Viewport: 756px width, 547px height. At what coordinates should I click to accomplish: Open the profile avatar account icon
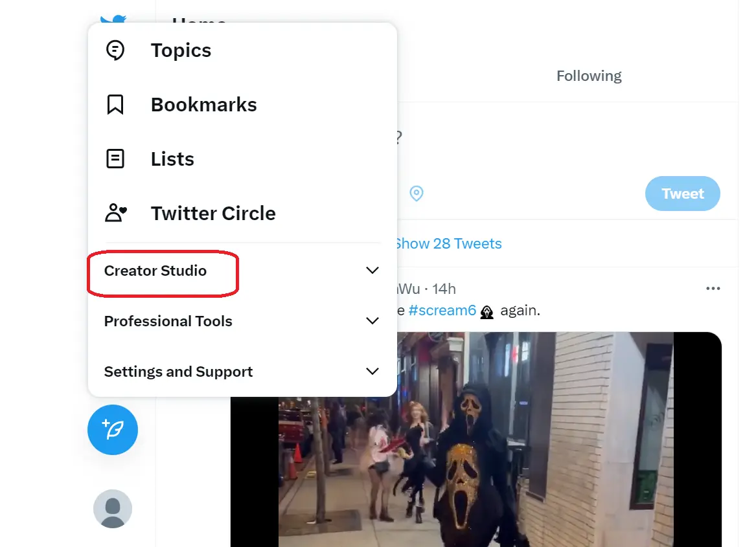tap(113, 509)
